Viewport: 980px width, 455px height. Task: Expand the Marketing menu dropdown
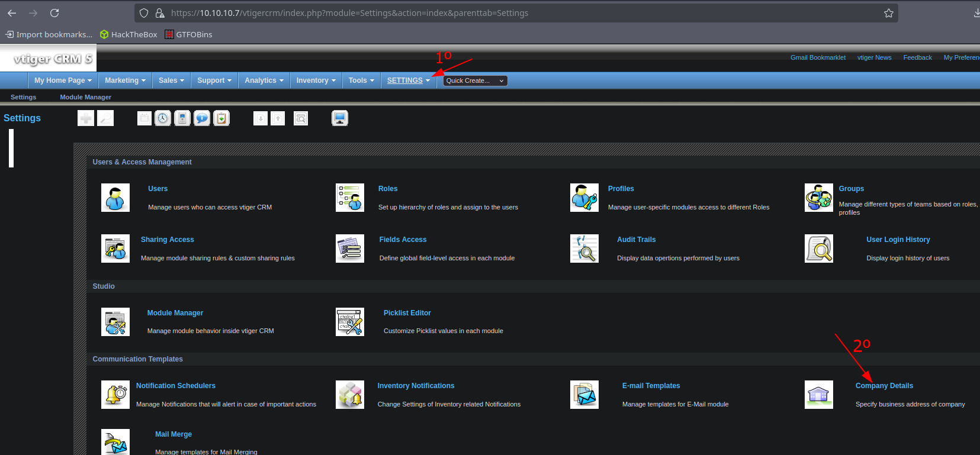point(125,80)
